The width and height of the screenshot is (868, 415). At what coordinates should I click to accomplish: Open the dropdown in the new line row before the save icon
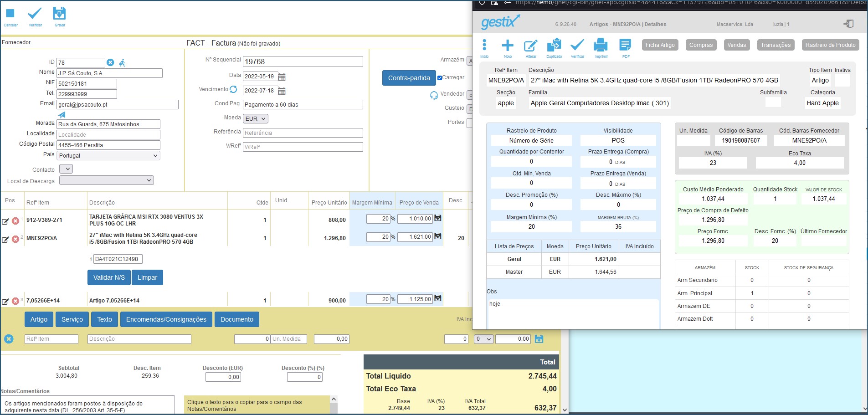(x=483, y=339)
